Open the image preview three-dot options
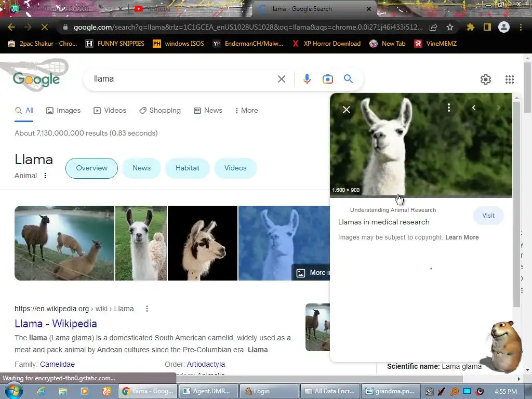This screenshot has width=532, height=399. 449,108
